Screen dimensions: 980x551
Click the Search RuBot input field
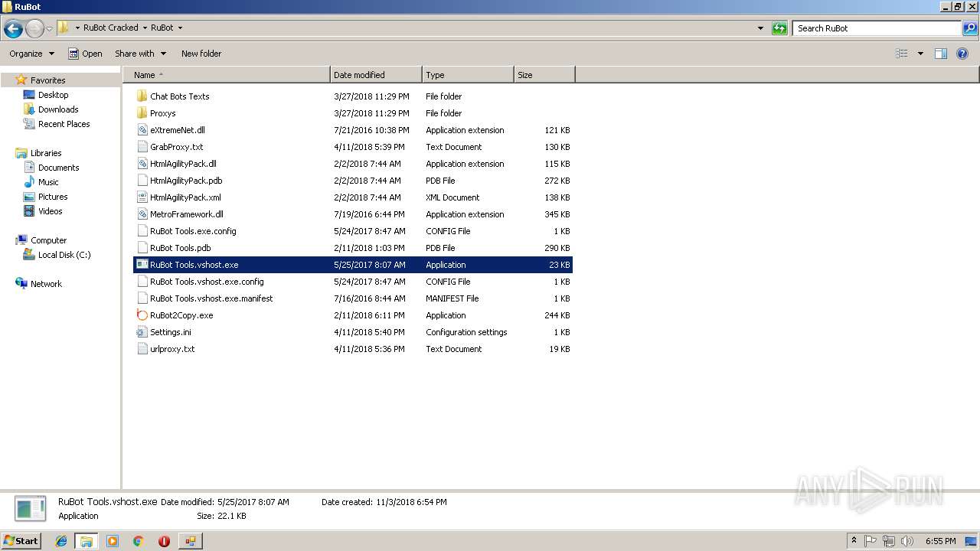[876, 28]
